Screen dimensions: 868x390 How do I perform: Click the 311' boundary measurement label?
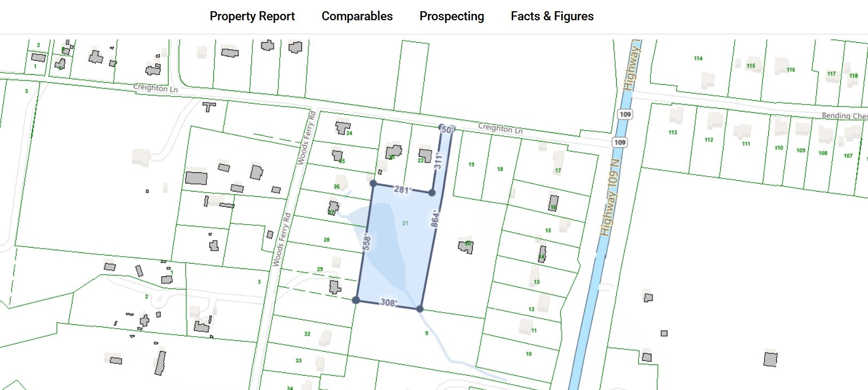pyautogui.click(x=438, y=161)
